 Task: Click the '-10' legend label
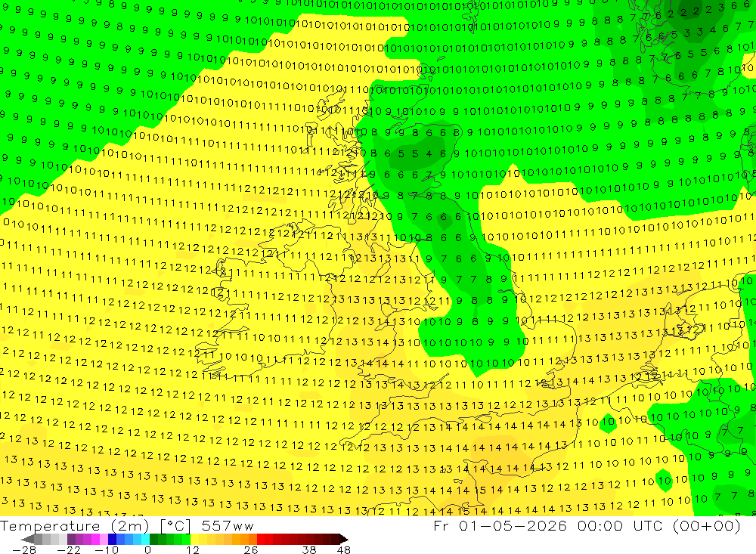(x=107, y=549)
